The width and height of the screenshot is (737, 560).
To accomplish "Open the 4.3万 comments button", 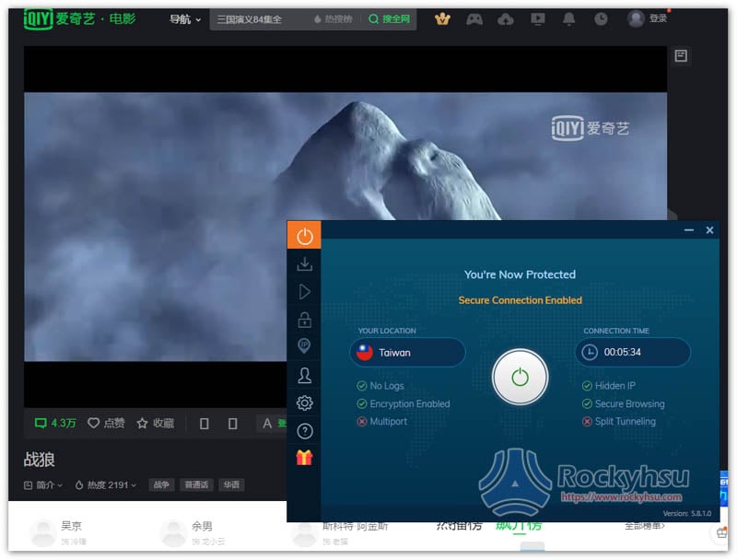I will click(55, 424).
